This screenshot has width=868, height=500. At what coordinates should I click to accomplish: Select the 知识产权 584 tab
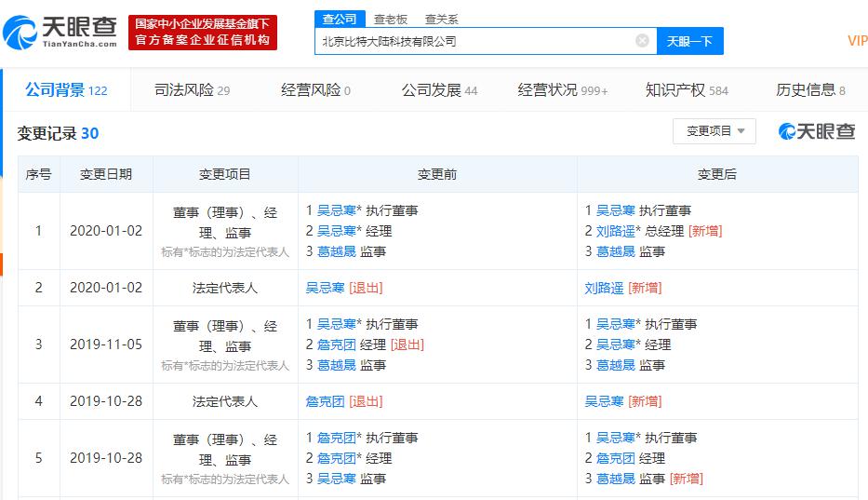[x=687, y=89]
